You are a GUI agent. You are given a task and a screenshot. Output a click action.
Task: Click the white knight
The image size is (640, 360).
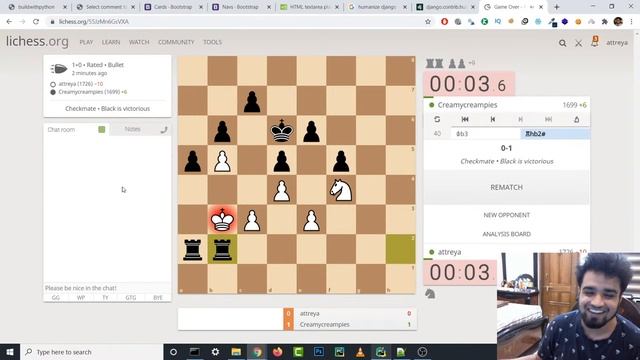point(341,190)
